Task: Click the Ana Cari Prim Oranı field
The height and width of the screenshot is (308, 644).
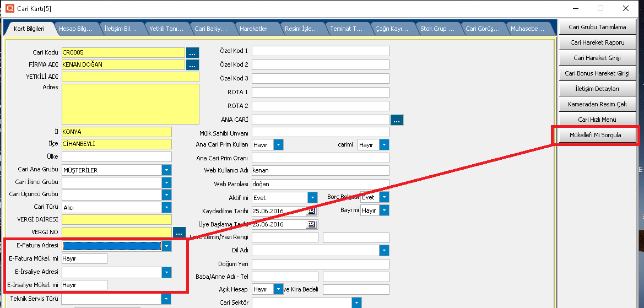Action: click(x=321, y=158)
